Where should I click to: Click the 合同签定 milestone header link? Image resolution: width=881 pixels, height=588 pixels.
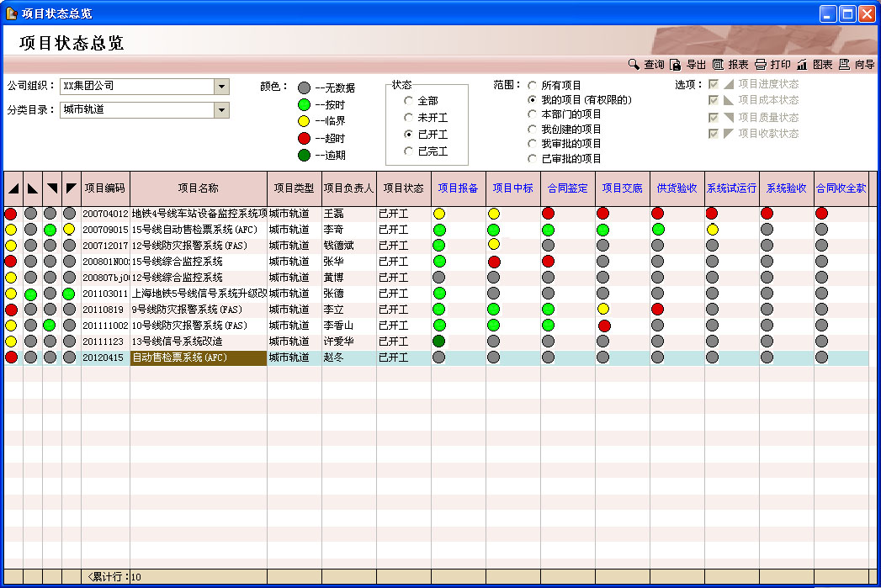pyautogui.click(x=567, y=188)
